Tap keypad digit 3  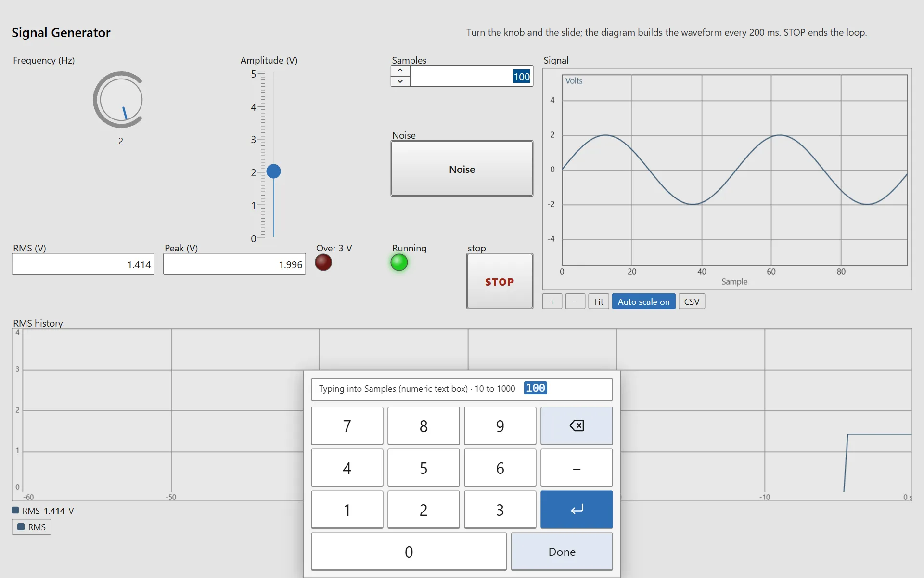(x=500, y=510)
